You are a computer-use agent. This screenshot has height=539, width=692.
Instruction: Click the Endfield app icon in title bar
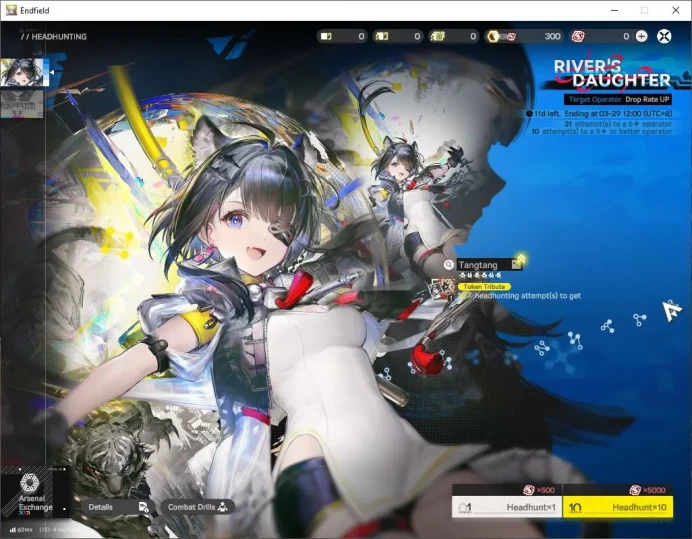tap(11, 10)
